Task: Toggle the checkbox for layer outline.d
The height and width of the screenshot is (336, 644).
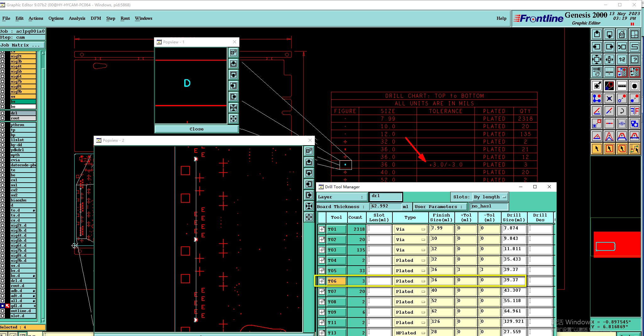Action: pos(3,311)
